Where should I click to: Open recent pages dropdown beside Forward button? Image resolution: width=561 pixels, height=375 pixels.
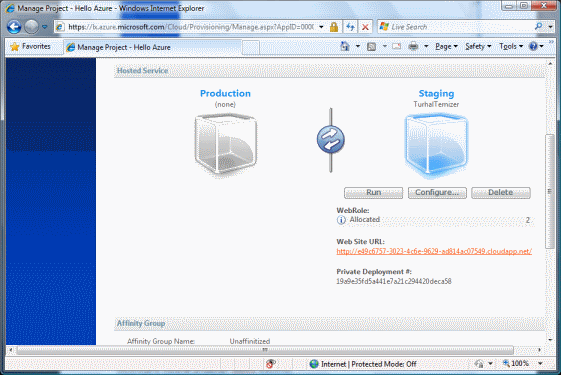(44, 27)
